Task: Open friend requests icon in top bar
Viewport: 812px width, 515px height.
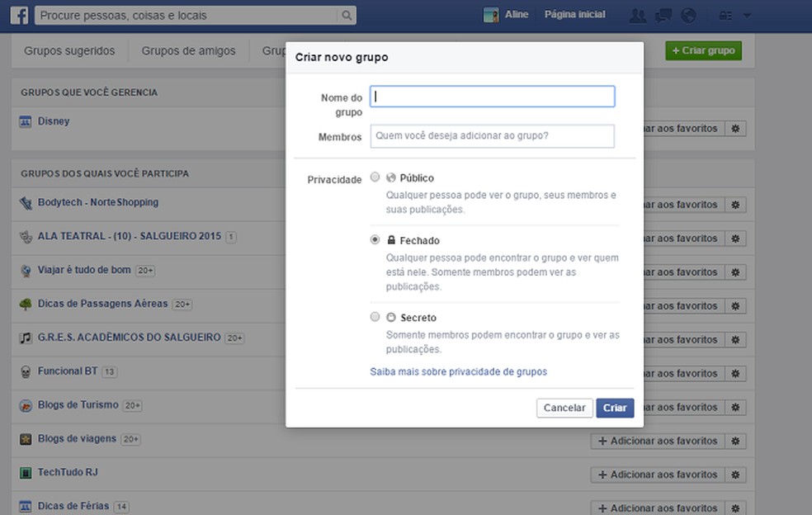Action: 638,16
